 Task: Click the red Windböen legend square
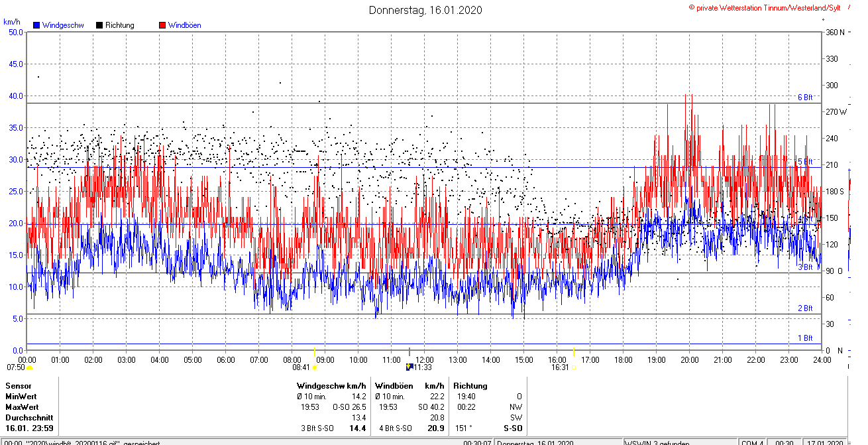[162, 25]
